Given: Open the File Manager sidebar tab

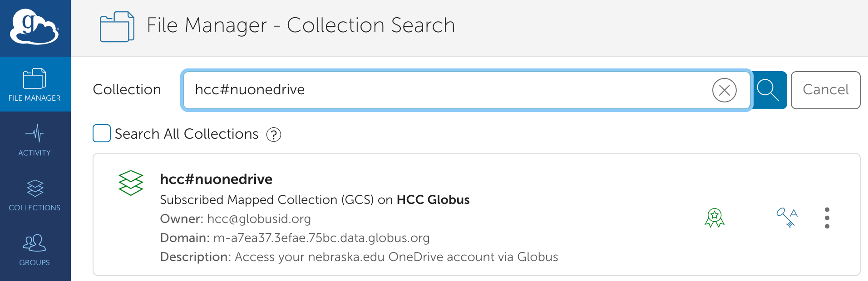Looking at the screenshot, I should click(x=35, y=85).
